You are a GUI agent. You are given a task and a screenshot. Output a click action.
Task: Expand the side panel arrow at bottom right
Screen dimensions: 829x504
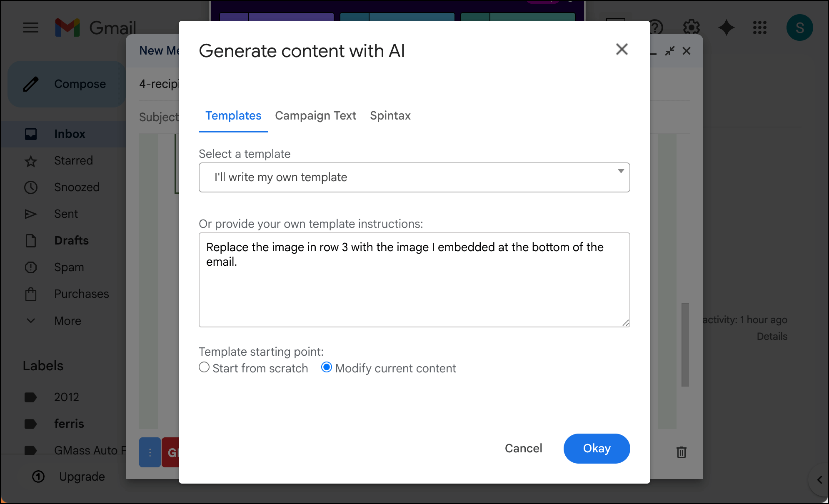coord(819,480)
